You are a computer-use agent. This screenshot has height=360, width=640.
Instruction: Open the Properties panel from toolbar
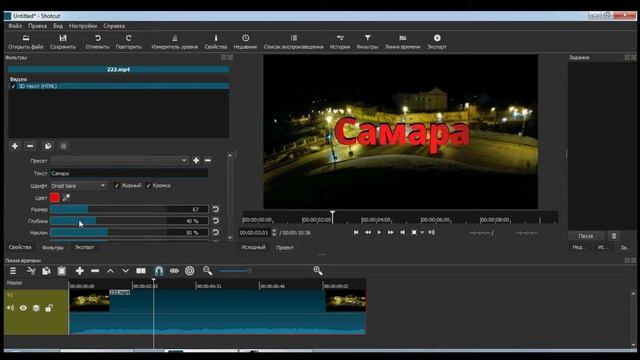tap(216, 42)
